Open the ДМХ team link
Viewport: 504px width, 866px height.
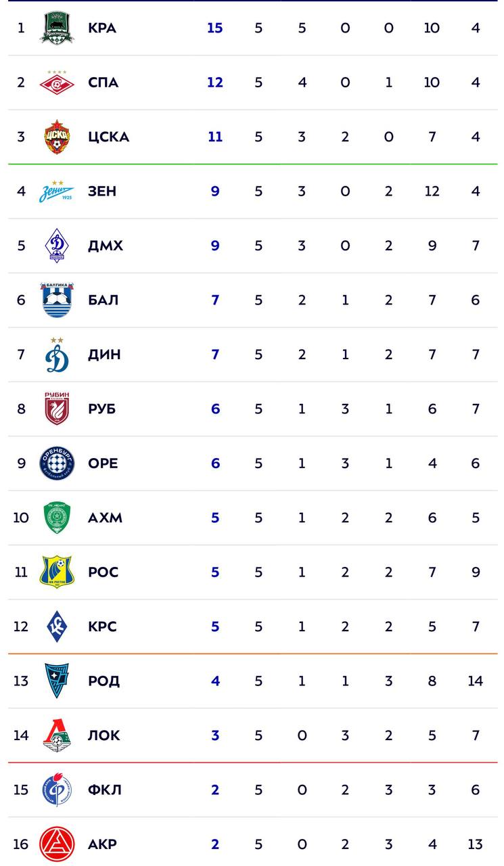[x=106, y=246]
